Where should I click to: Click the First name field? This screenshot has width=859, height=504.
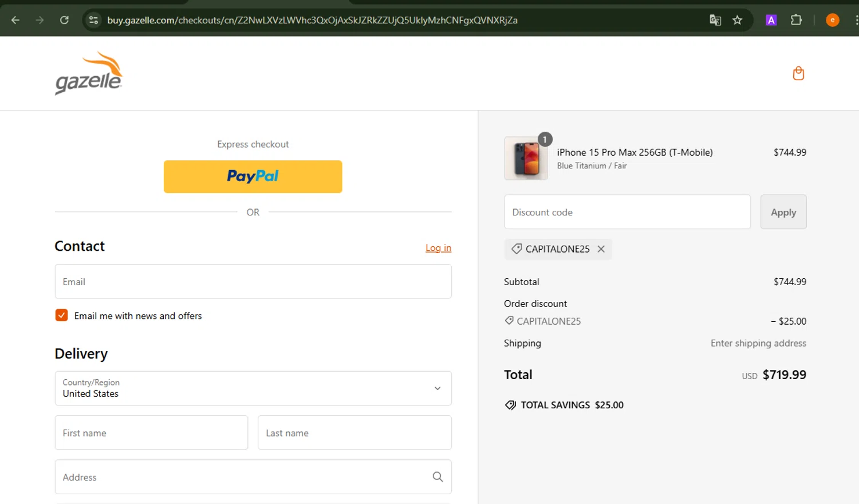151,432
